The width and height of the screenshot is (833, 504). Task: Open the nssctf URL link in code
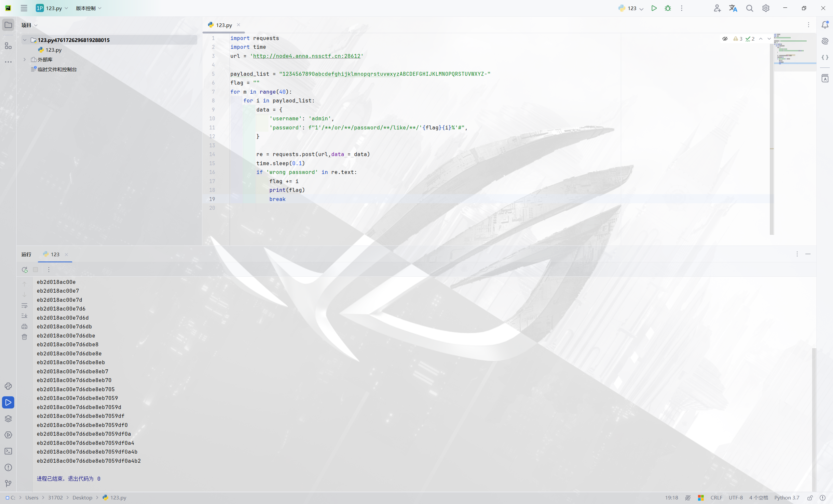[x=307, y=56]
